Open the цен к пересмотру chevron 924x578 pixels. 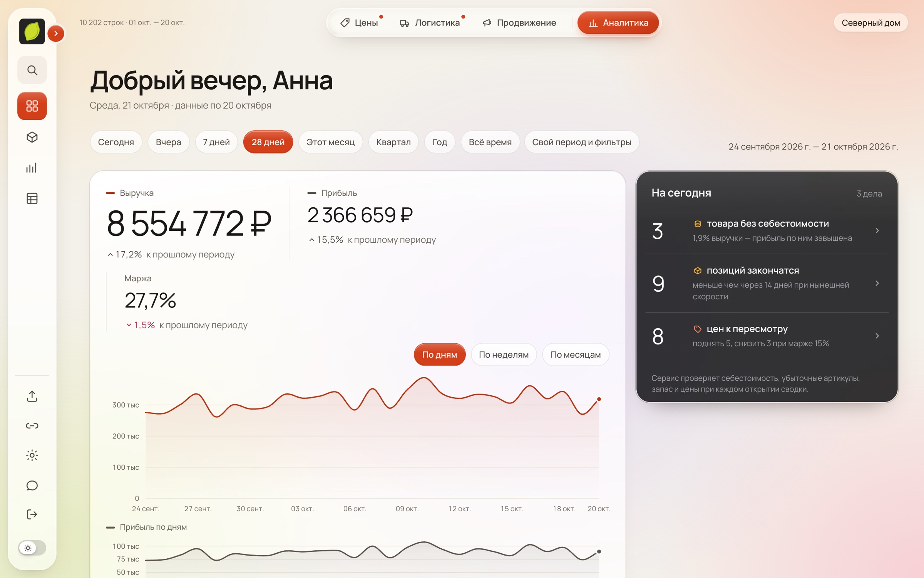[877, 336]
